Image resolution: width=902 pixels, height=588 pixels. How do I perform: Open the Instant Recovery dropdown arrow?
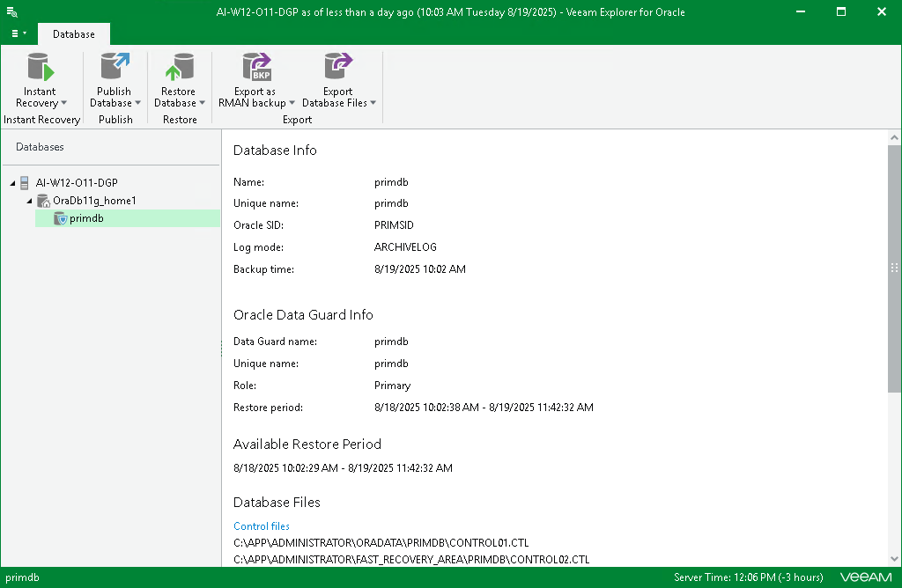(63, 103)
